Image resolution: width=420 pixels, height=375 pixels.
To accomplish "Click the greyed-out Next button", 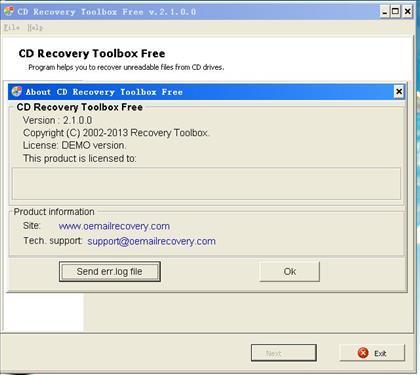I will click(284, 353).
